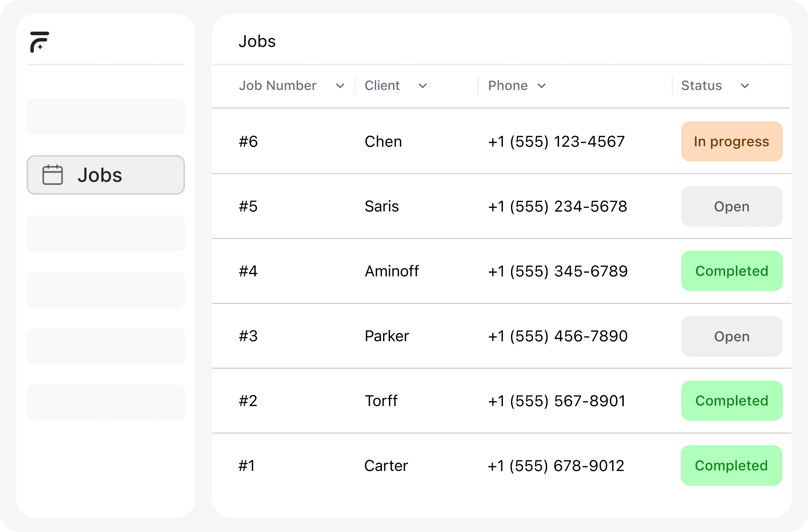This screenshot has width=808, height=532.
Task: Open the Status column filter chevron
Action: (745, 86)
